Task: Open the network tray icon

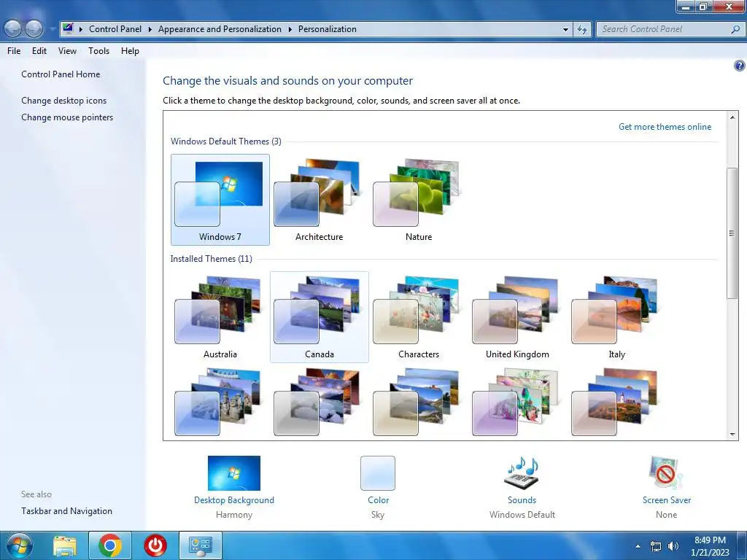Action: click(x=656, y=546)
